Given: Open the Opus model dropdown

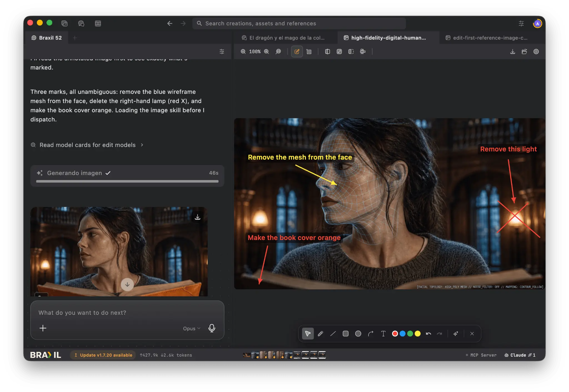Looking at the screenshot, I should (191, 328).
